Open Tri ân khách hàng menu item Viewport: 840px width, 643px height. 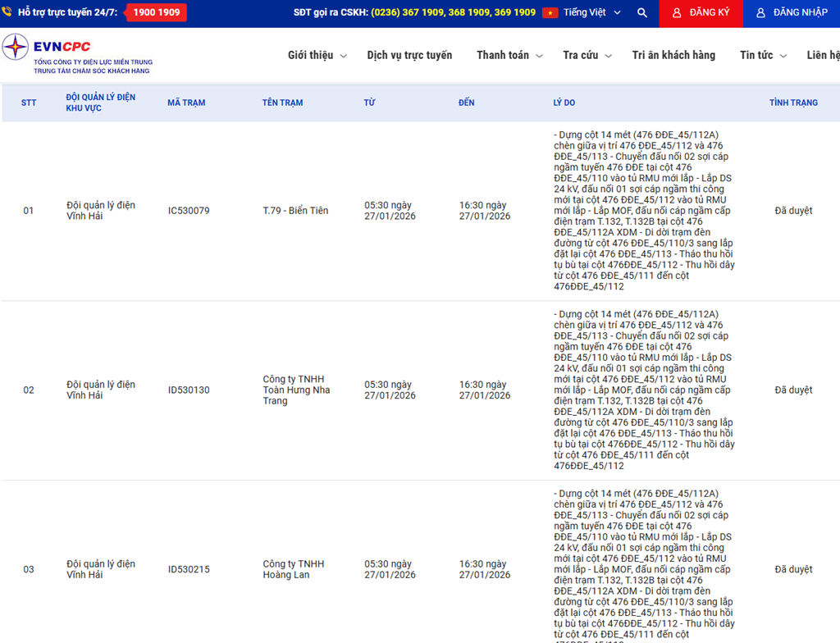coord(673,56)
